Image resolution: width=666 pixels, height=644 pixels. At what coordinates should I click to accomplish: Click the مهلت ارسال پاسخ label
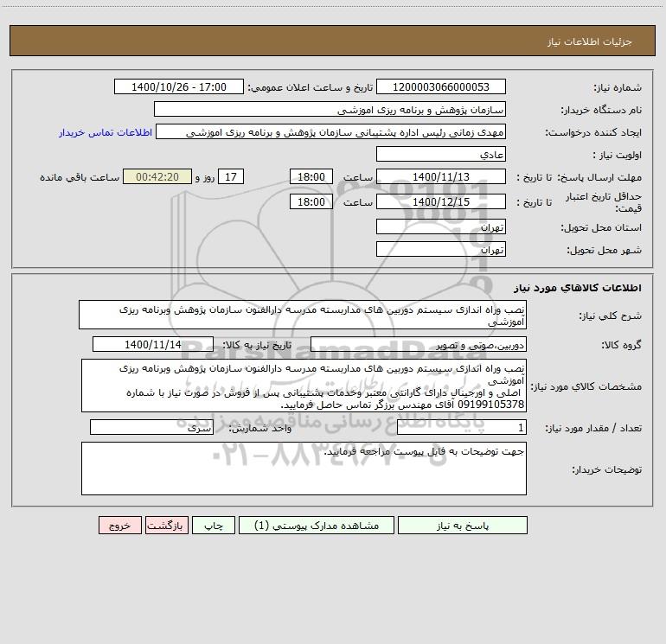coord(599,177)
